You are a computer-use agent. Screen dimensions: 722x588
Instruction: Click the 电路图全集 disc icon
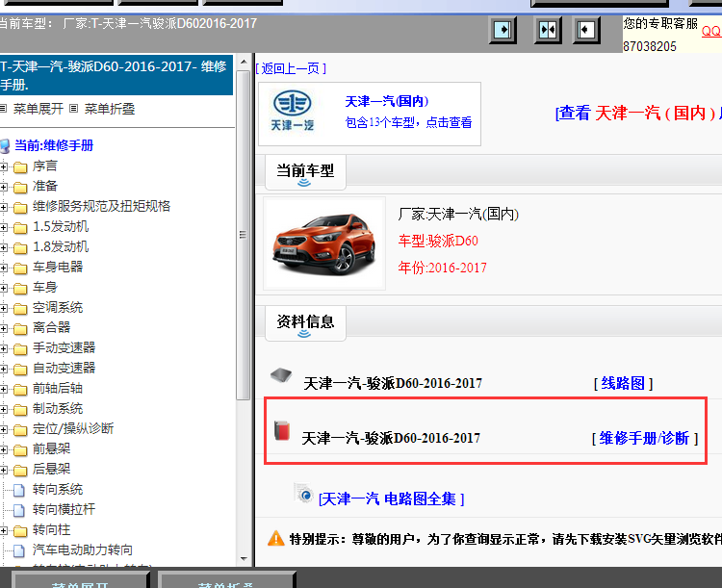click(303, 493)
